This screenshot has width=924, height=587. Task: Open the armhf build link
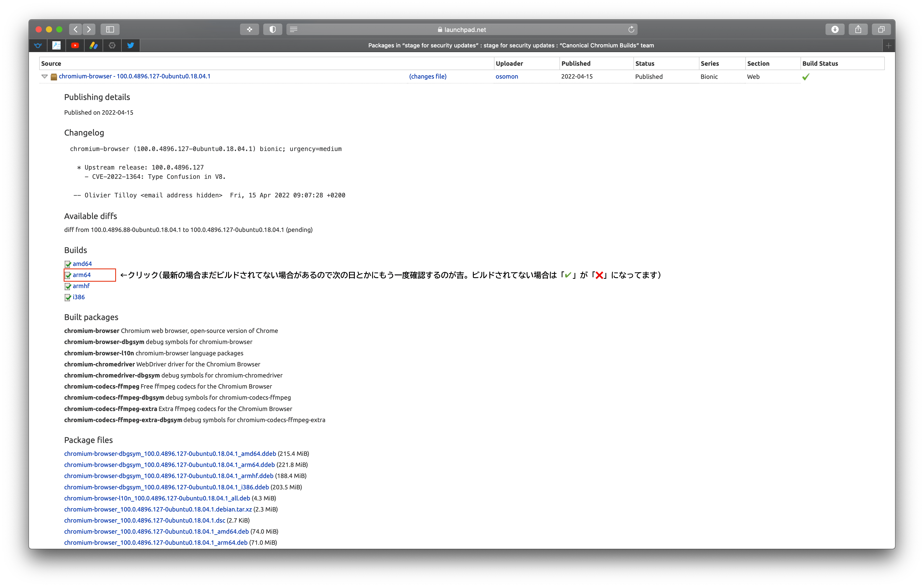click(x=81, y=286)
